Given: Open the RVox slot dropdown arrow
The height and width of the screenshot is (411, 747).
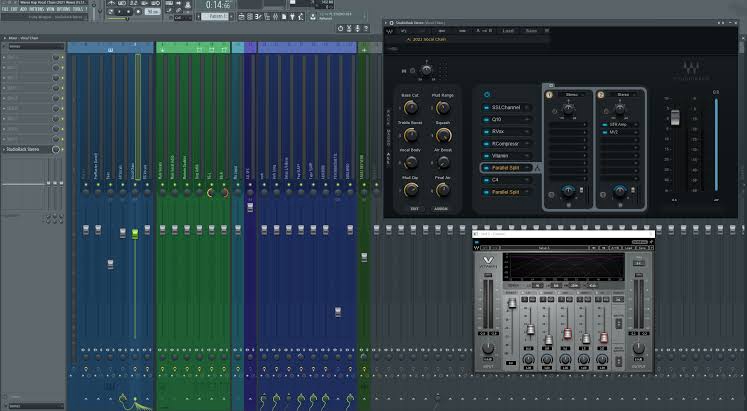Looking at the screenshot, I should 527,132.
